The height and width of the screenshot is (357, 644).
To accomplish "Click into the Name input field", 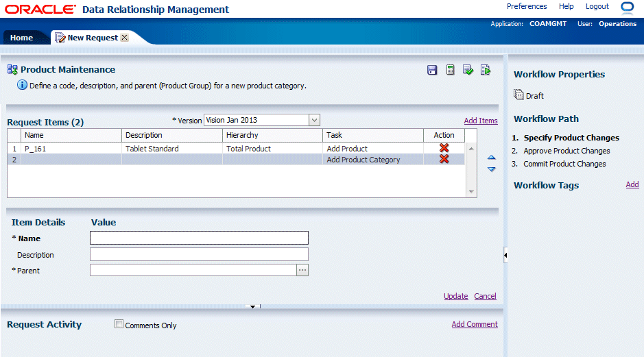I will click(199, 238).
